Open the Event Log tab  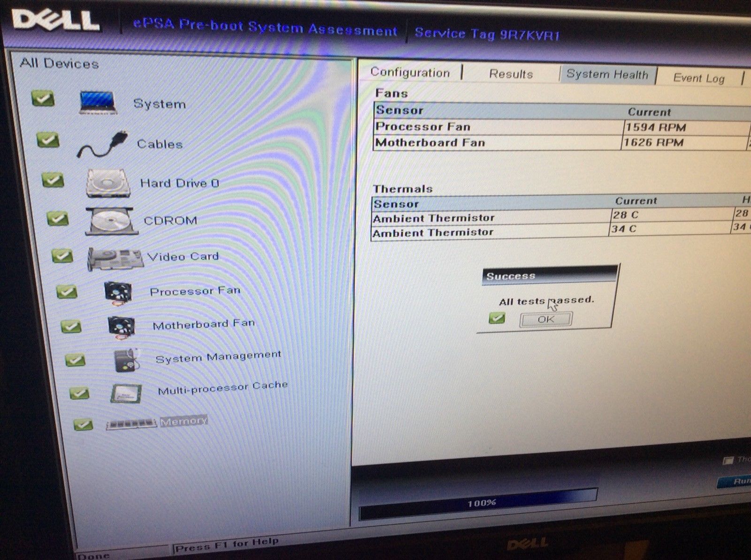(699, 78)
